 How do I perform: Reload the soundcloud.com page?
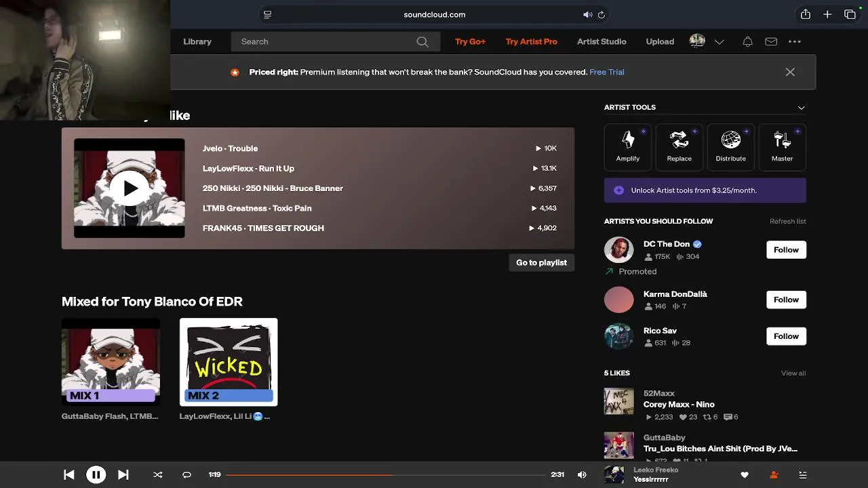coord(601,14)
